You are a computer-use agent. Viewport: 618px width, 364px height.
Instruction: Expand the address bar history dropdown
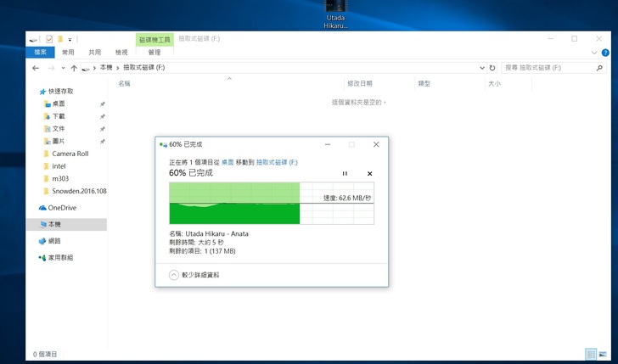[x=480, y=68]
